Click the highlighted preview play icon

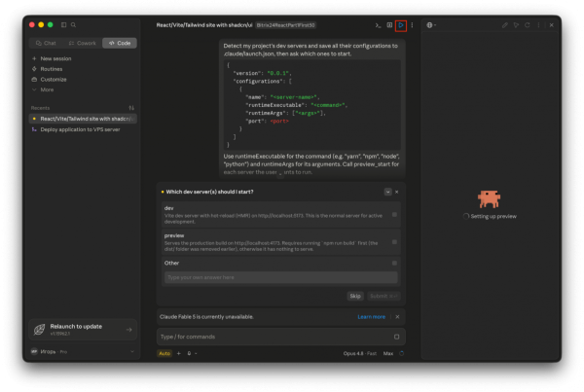coord(401,25)
